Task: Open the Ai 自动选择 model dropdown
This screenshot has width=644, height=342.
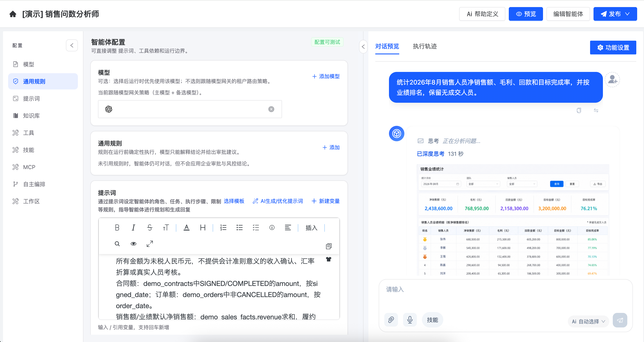Action: [588, 321]
